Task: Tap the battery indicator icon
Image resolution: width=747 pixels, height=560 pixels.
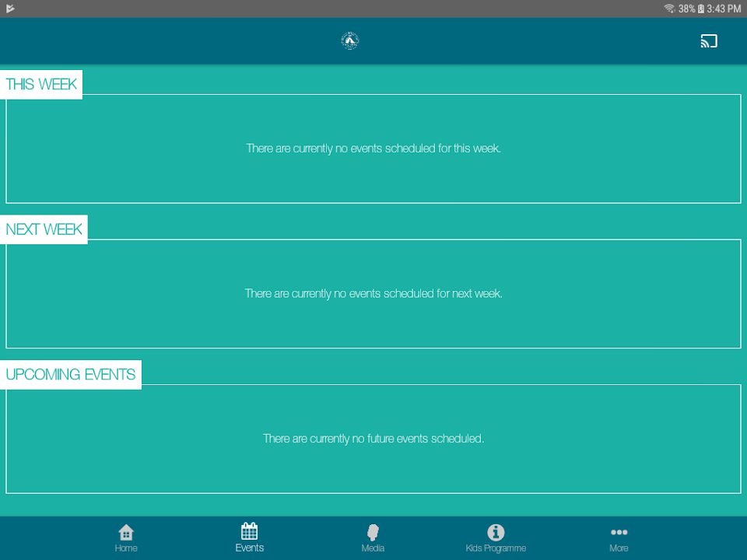Action: [700, 9]
